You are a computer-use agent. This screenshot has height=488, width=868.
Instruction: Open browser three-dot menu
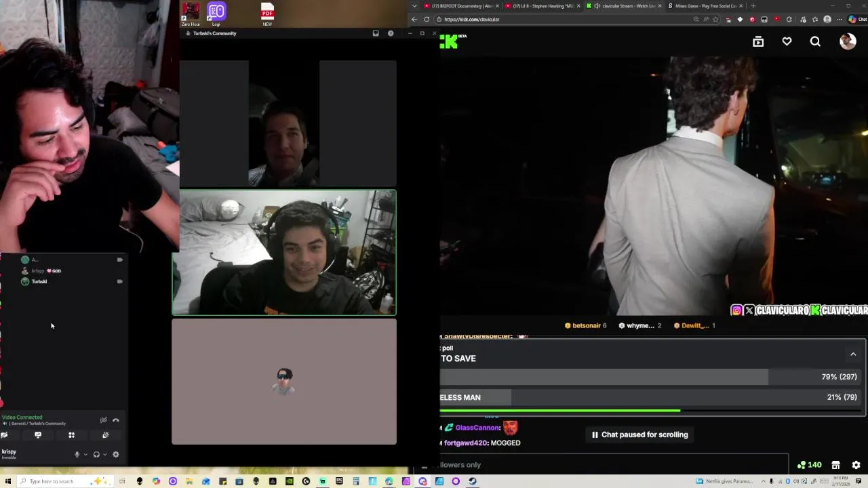pyautogui.click(x=840, y=19)
